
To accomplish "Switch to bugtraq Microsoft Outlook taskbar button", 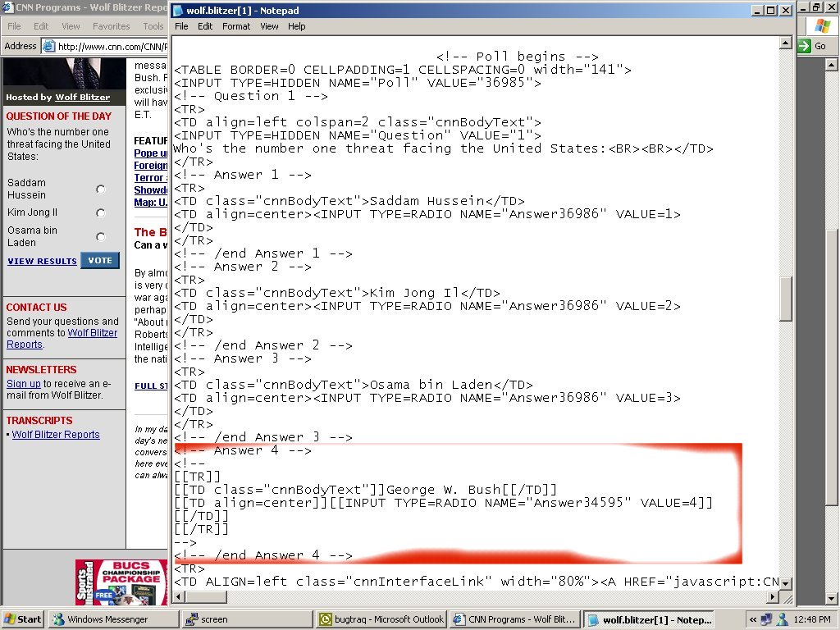I will click(381, 619).
